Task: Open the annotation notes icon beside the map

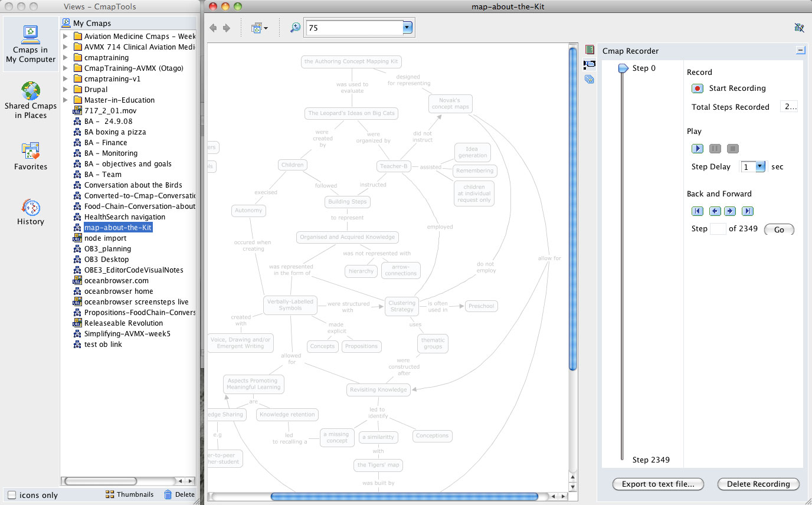Action: tap(589, 50)
